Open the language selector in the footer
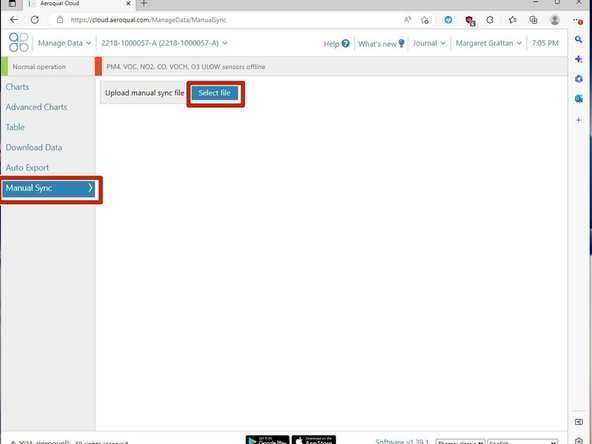Viewport: 592px width, 444px height. coord(523,442)
